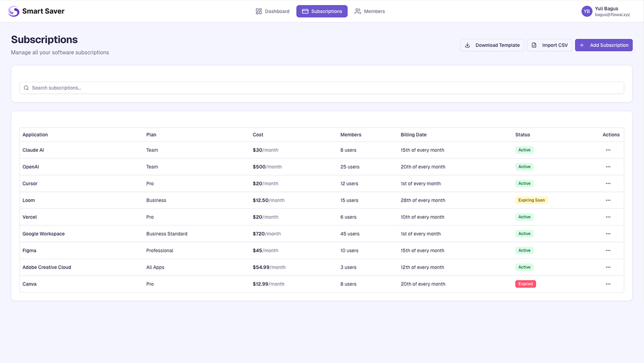Click the download icon on Download Template
Image resolution: width=644 pixels, height=363 pixels.
click(x=467, y=45)
